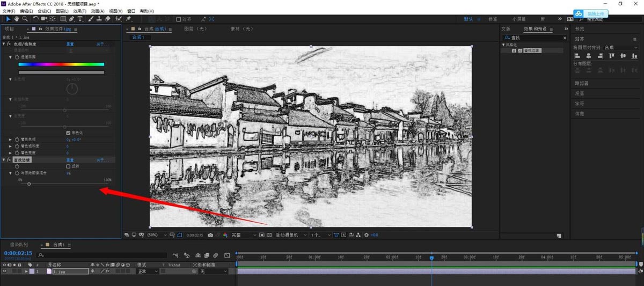Screen dimensions: 644x286
Task: Select the Eraser tool
Action: point(108,19)
